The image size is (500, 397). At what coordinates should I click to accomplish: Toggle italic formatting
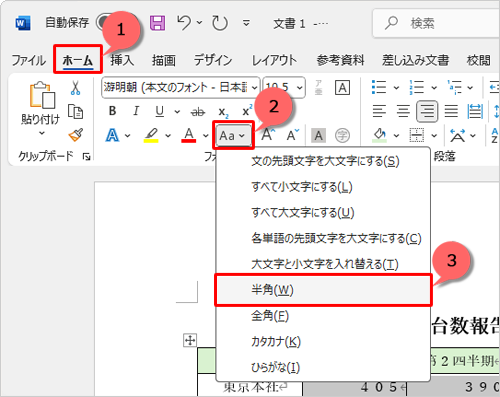pos(136,111)
